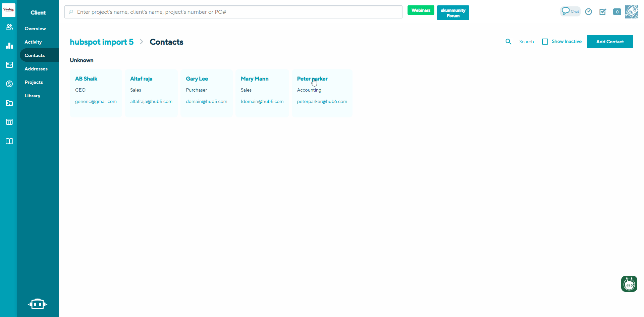Click the robot assistant at bottom left

coord(38,304)
